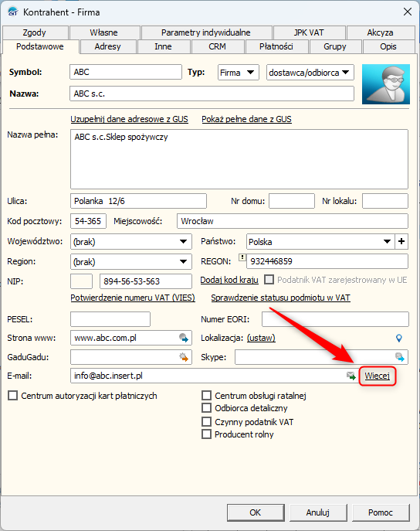
Task: Click the Więcej link next to E-mail
Action: (377, 376)
